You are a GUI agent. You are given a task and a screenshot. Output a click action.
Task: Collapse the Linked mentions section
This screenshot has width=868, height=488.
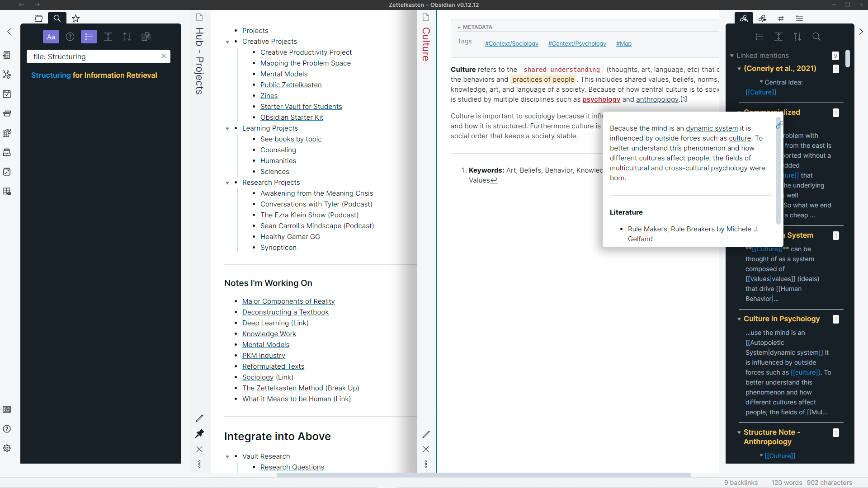[x=732, y=56]
